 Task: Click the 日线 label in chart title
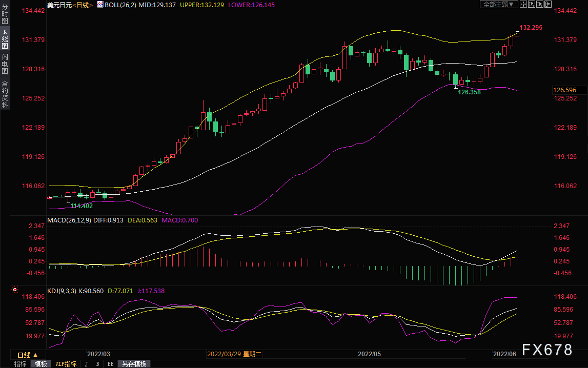point(83,5)
